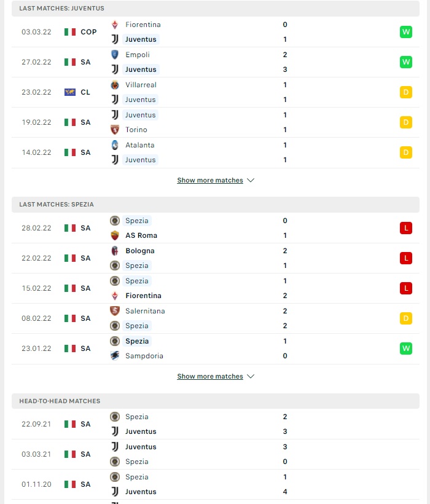Screen dimensions: 430x504
Task: Open the 03.03.21 Juventus vs Spezia match
Action: (x=216, y=454)
